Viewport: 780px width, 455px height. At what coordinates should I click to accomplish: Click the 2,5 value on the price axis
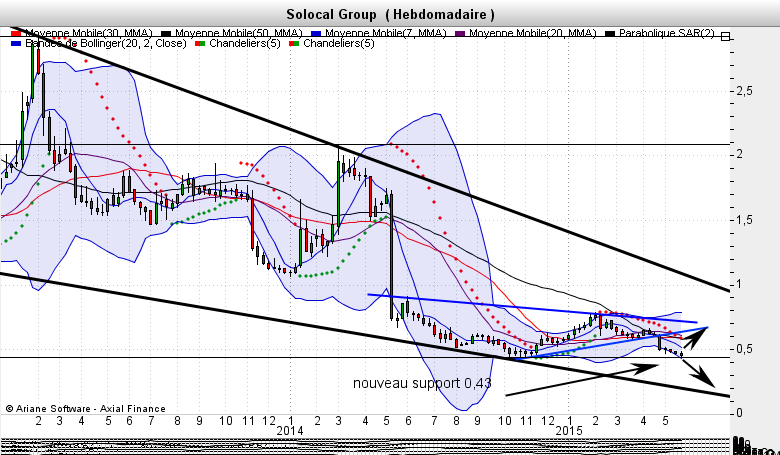[x=744, y=91]
